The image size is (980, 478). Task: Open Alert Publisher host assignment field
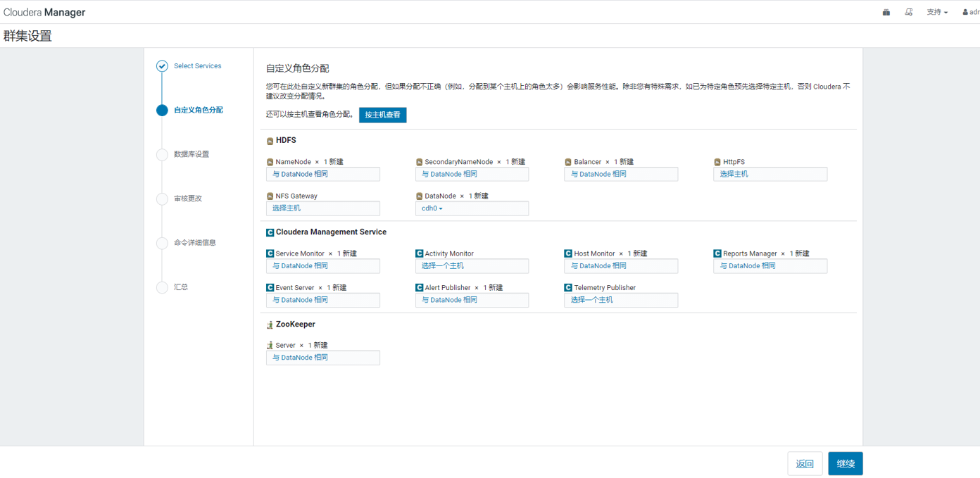click(472, 300)
